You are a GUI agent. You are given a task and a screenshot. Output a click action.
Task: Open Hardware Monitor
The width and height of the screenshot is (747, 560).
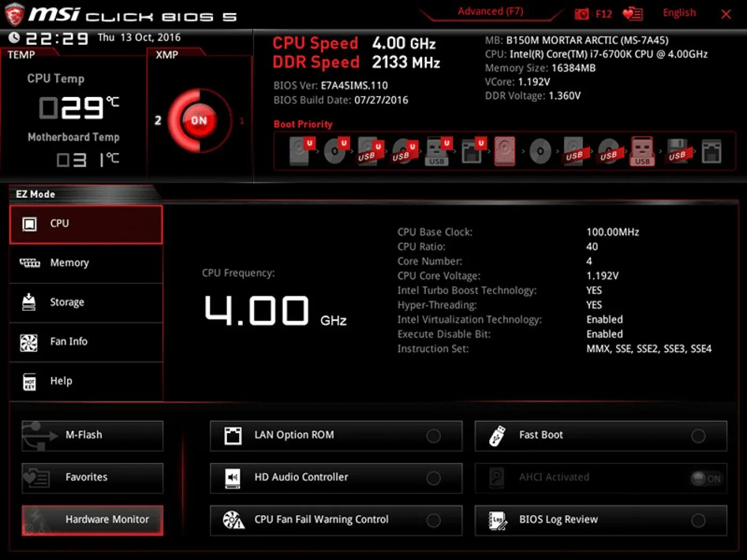pos(92,520)
